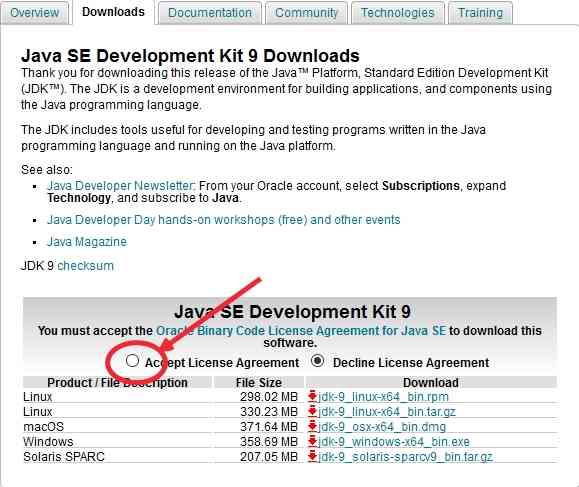Click the 371.64 MB file size cell
Screen dimensions: 579x487
point(269,427)
